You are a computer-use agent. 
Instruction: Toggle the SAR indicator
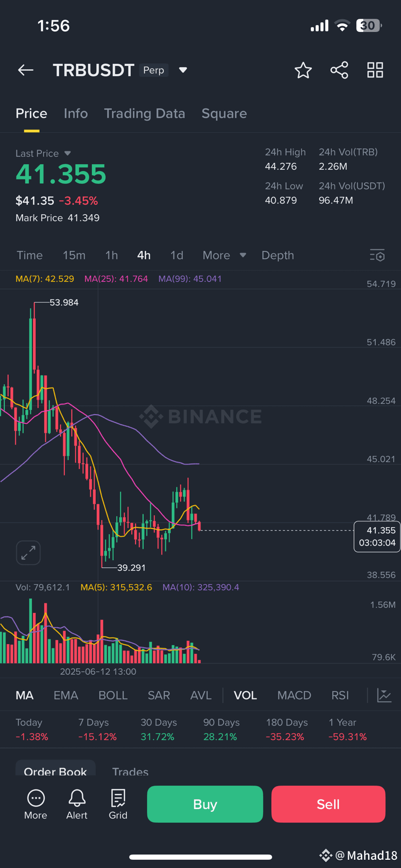click(x=159, y=696)
